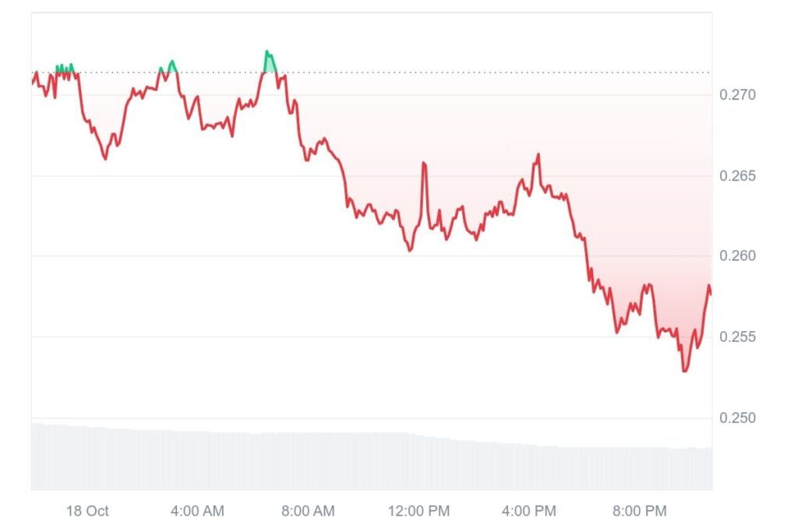Select the 8:00 AM time label
This screenshot has height=532, width=798.
[308, 512]
